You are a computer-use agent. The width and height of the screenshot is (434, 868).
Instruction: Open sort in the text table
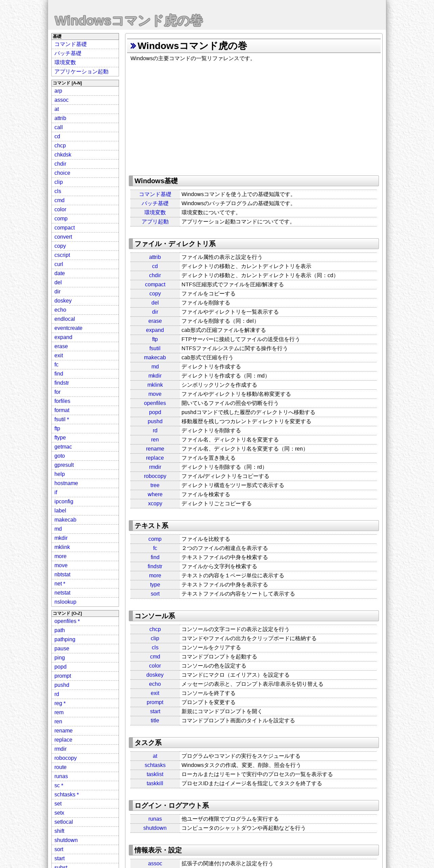tap(155, 594)
